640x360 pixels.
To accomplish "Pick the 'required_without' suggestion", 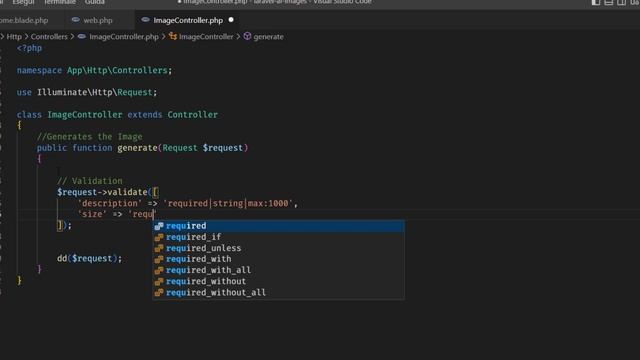I will pos(278,281).
